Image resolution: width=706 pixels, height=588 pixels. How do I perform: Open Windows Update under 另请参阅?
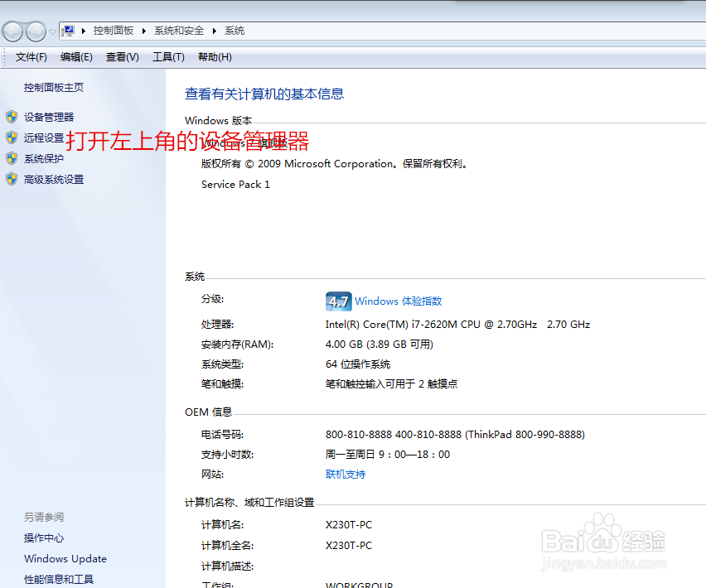65,559
